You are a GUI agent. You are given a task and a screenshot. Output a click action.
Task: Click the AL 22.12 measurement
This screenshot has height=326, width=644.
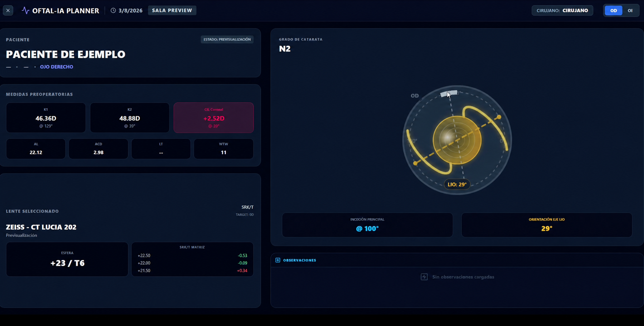(x=36, y=149)
